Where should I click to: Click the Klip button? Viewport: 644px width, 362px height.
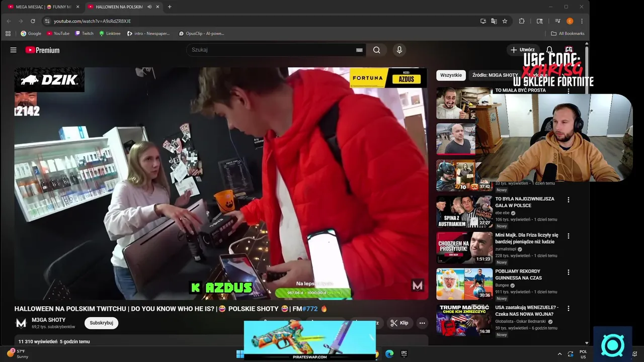coord(399,323)
